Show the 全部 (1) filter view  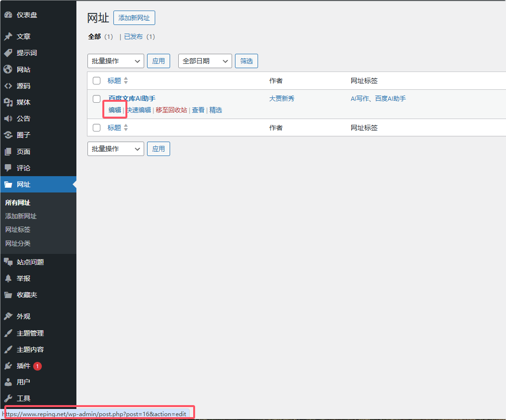(100, 37)
